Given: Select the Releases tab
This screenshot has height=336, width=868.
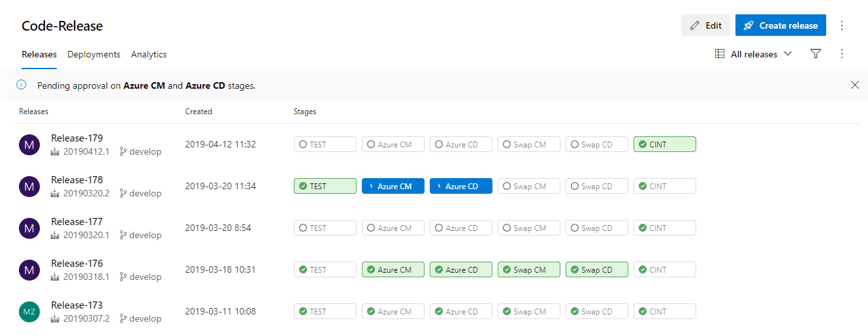Looking at the screenshot, I should click(39, 55).
